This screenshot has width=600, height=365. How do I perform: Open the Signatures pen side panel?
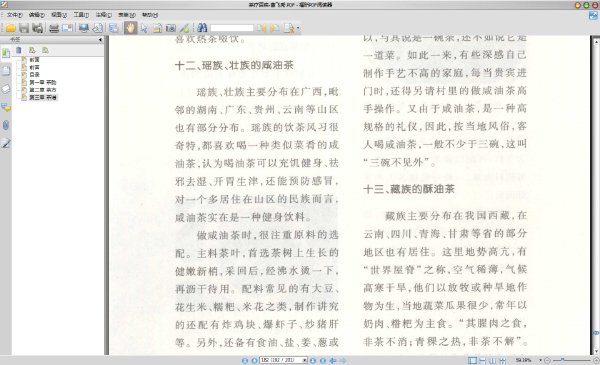coord(6,143)
